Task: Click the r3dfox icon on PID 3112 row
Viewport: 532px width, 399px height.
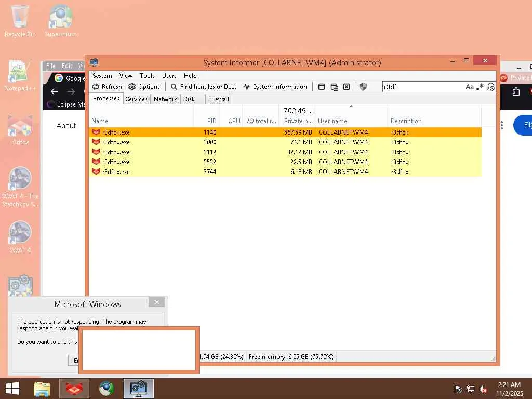Action: (x=96, y=152)
